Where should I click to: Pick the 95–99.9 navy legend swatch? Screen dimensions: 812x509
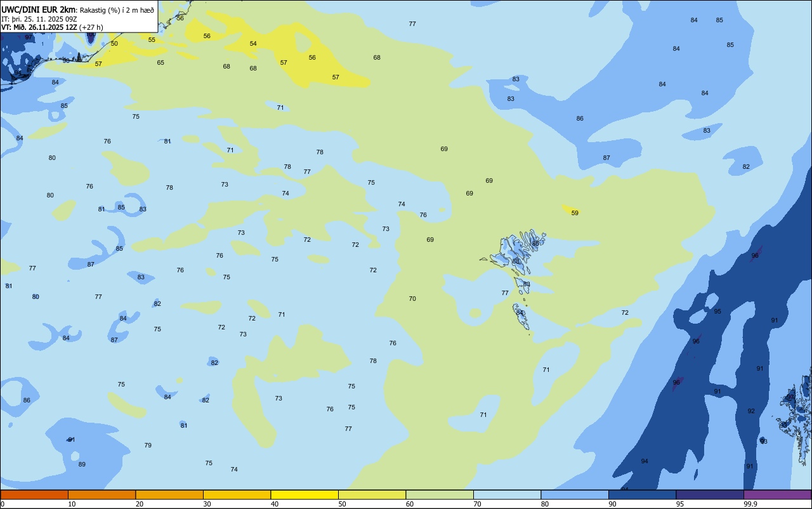(x=710, y=494)
